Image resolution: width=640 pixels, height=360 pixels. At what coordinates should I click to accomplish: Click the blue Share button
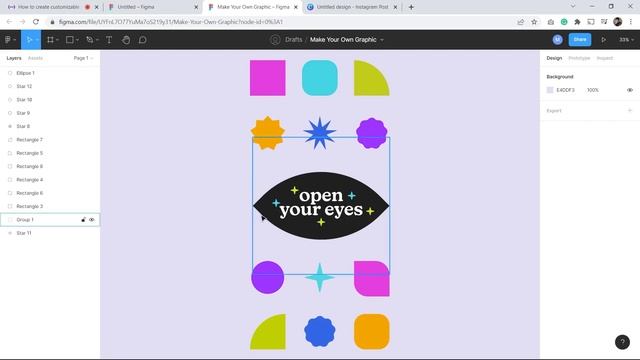[x=580, y=40]
